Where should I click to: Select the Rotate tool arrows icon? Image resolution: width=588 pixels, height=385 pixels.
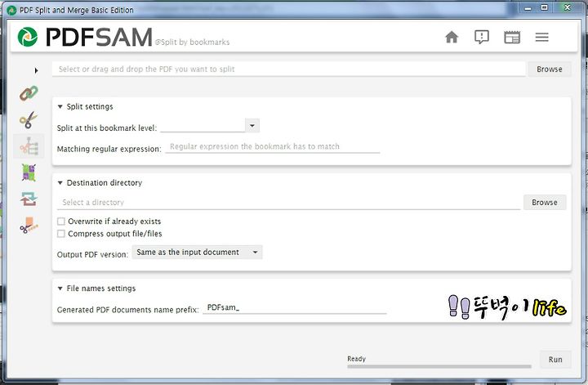click(29, 199)
